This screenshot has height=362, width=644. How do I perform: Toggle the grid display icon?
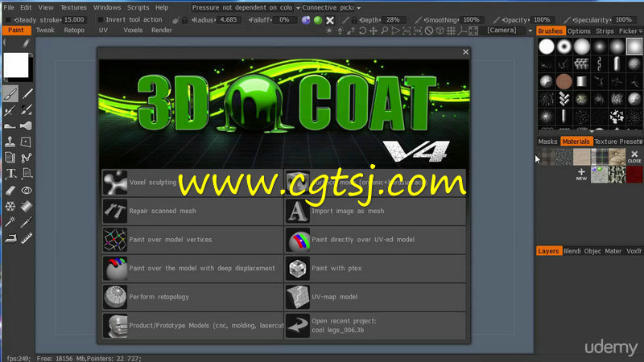pos(451,31)
